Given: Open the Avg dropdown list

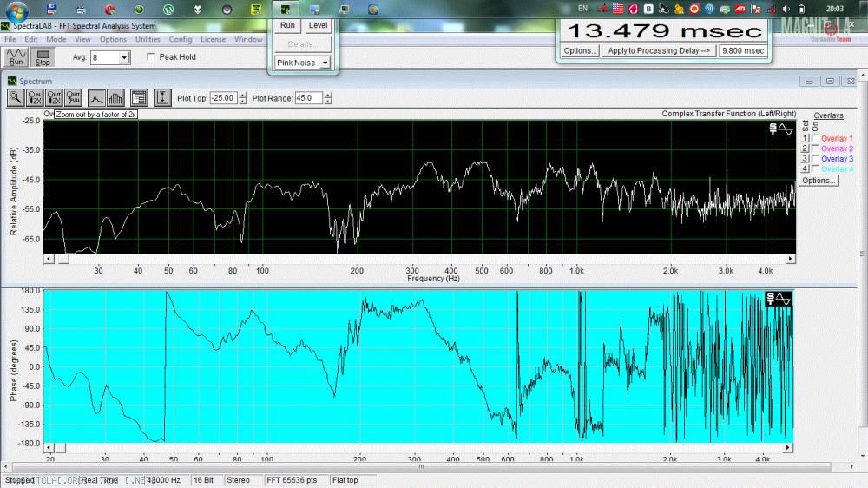Looking at the screenshot, I should click(x=124, y=57).
